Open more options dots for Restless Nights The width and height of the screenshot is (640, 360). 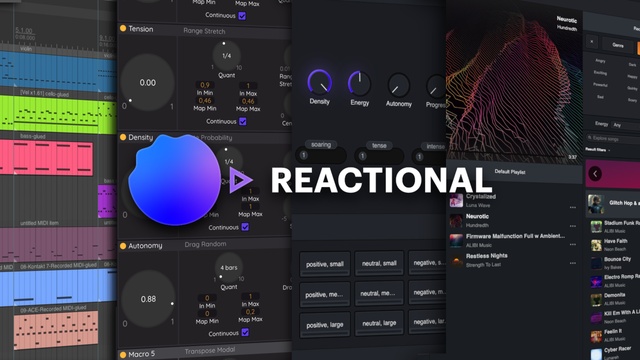tap(573, 263)
